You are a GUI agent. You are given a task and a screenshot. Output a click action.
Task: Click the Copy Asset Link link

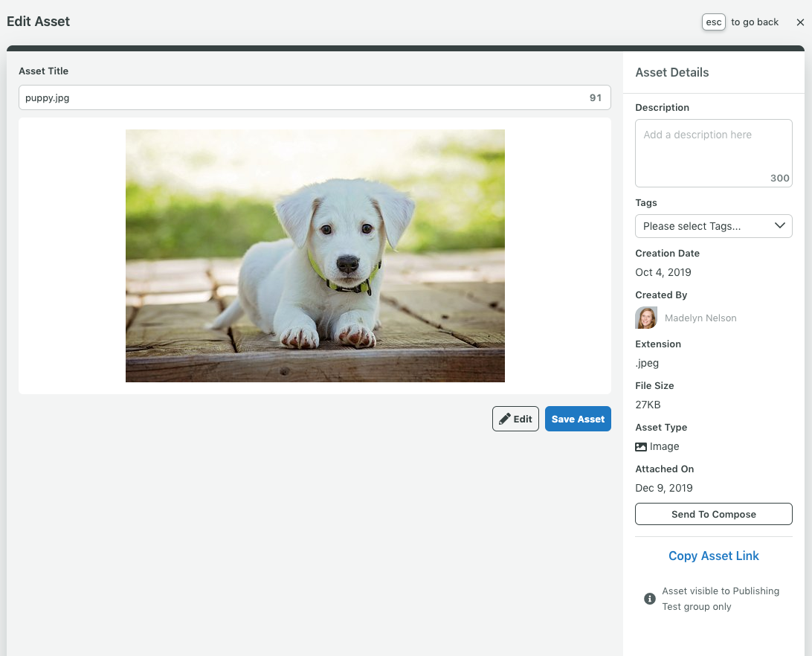click(x=714, y=556)
